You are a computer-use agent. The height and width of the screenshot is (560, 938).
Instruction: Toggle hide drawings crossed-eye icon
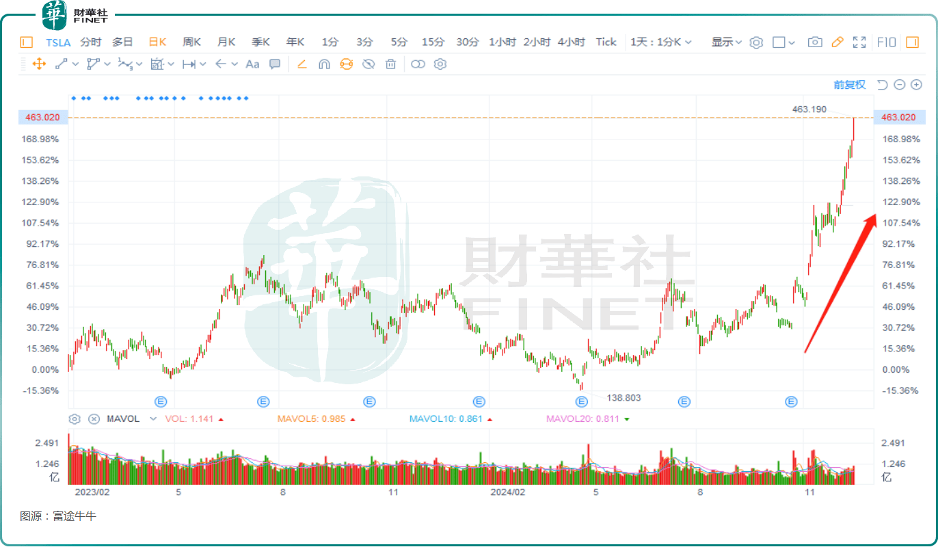368,64
